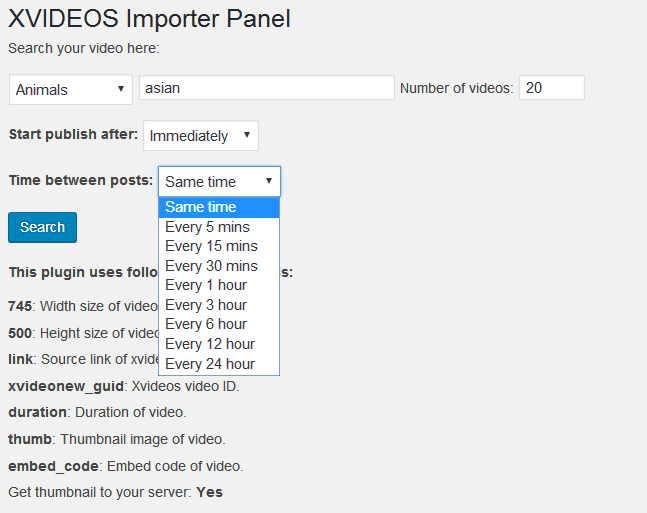Pick Every 30 mins from list
Screen dimensions: 647x513
pyautogui.click(x=219, y=266)
